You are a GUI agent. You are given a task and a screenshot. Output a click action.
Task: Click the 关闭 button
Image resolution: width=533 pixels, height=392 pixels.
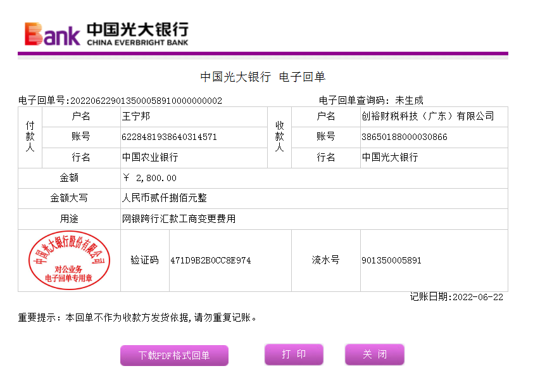click(x=375, y=354)
